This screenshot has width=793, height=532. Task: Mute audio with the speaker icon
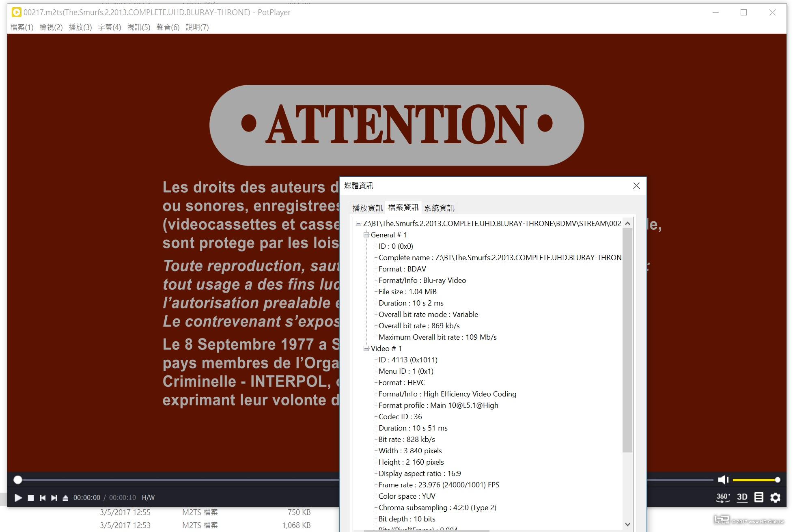pos(723,480)
